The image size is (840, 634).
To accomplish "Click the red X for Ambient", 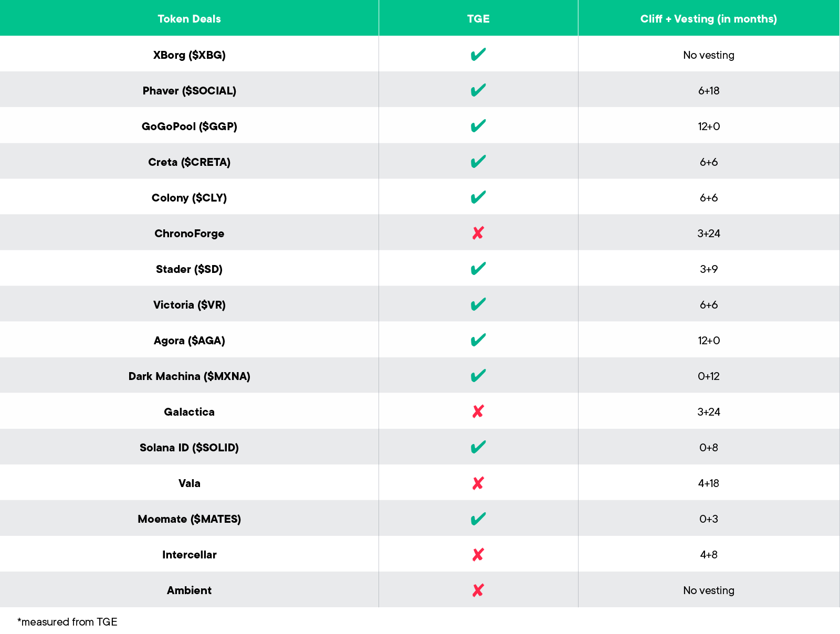I will click(478, 590).
